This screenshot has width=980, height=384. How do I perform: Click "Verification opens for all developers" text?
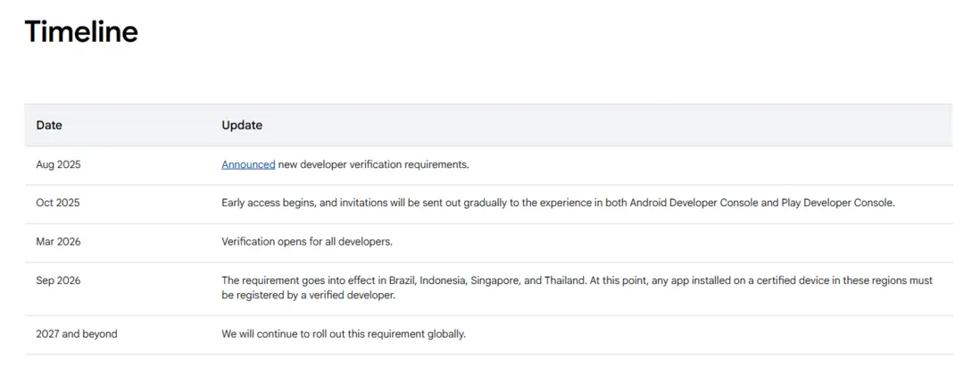coord(307,241)
